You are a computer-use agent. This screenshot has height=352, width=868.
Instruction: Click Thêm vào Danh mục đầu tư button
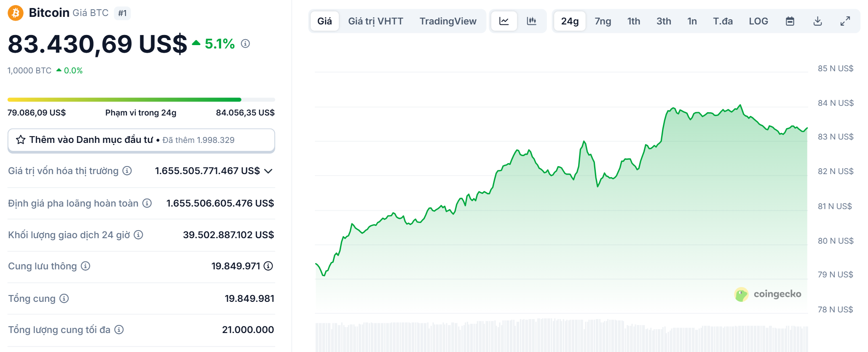[141, 140]
